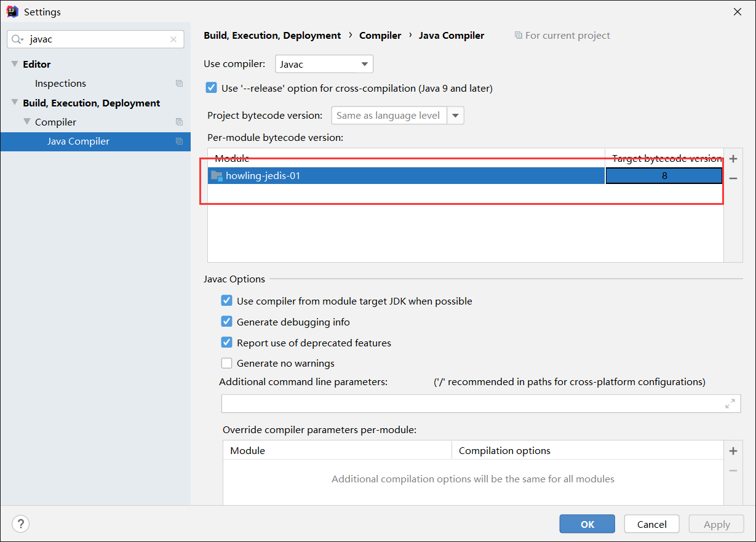Click the search magnifier icon in settings
The height and width of the screenshot is (542, 756).
click(x=18, y=39)
